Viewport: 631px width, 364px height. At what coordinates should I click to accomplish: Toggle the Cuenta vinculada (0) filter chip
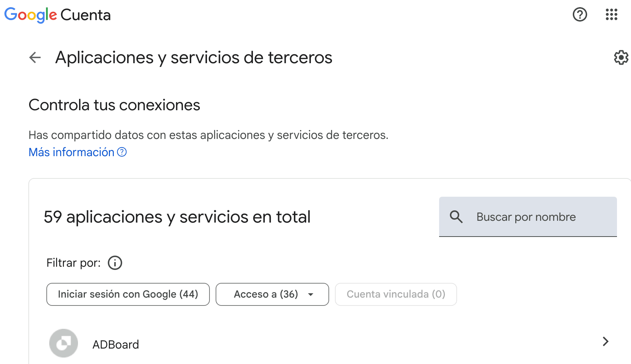pos(396,294)
